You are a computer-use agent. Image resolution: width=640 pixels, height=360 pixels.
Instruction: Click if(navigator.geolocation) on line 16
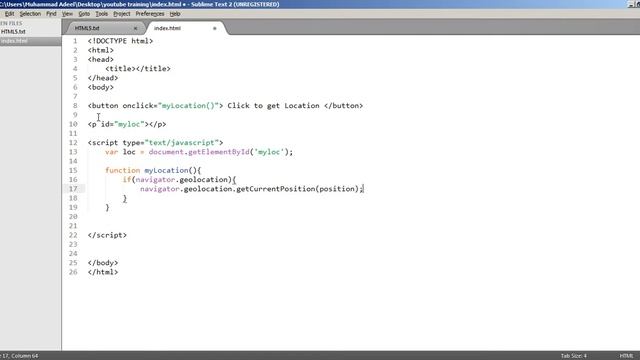click(x=179, y=180)
